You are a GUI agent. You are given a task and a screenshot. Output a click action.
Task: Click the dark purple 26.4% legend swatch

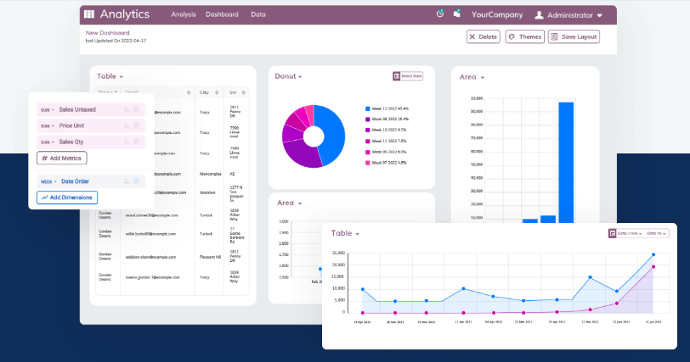coord(367,119)
